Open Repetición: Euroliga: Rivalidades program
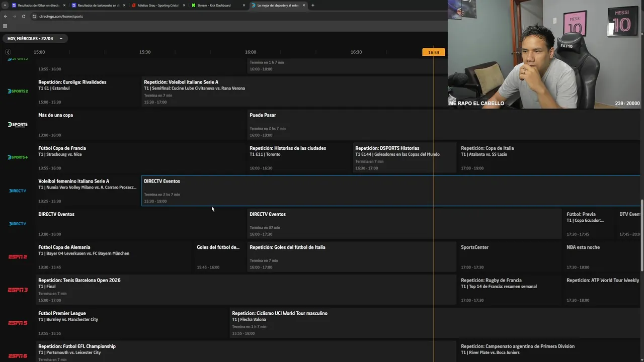Screen dimensions: 644x362 click(89, 92)
